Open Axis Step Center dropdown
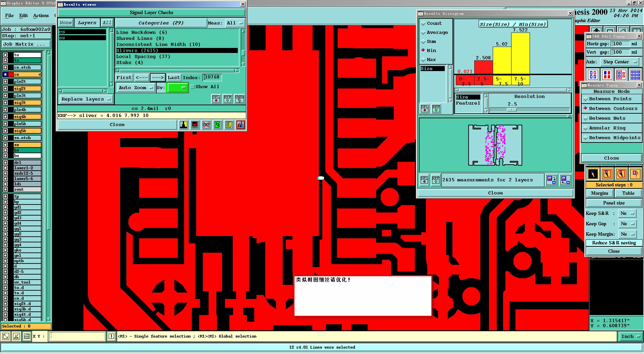The height and width of the screenshot is (354, 644). pos(620,62)
